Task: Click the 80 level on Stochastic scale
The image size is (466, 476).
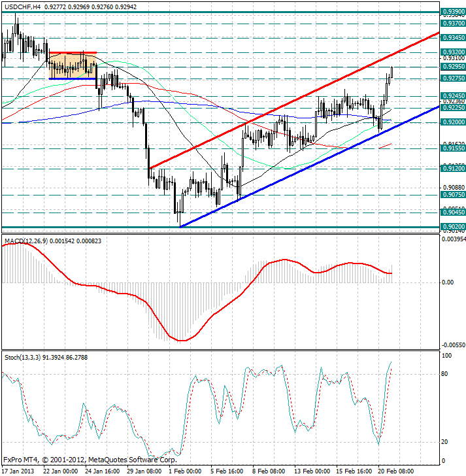Action: click(444, 374)
